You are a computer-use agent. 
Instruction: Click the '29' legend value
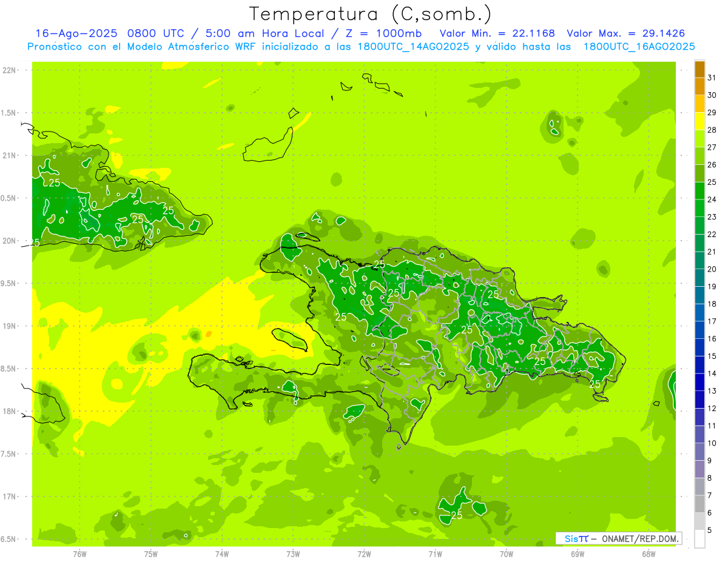point(712,113)
